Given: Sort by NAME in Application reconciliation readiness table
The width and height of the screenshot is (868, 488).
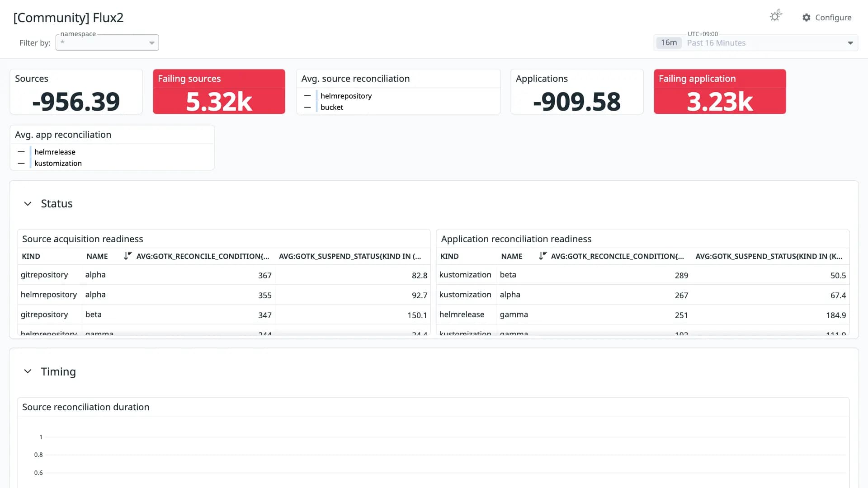Looking at the screenshot, I should pos(512,256).
